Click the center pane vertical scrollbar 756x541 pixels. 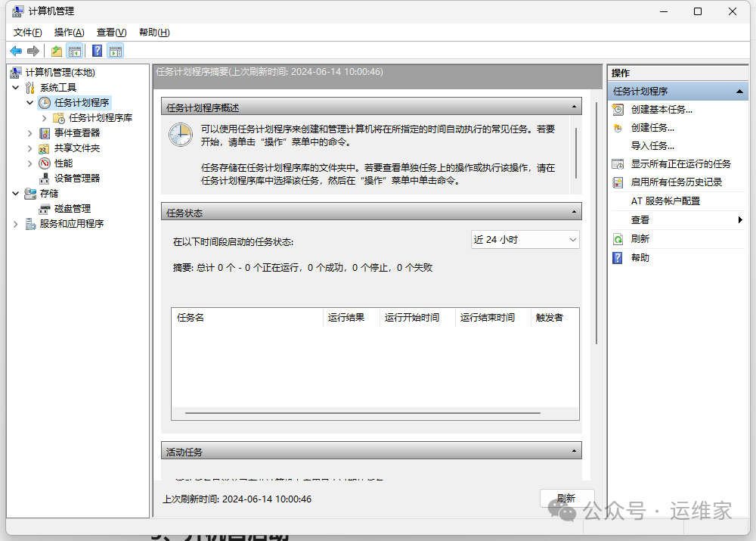tap(596, 223)
